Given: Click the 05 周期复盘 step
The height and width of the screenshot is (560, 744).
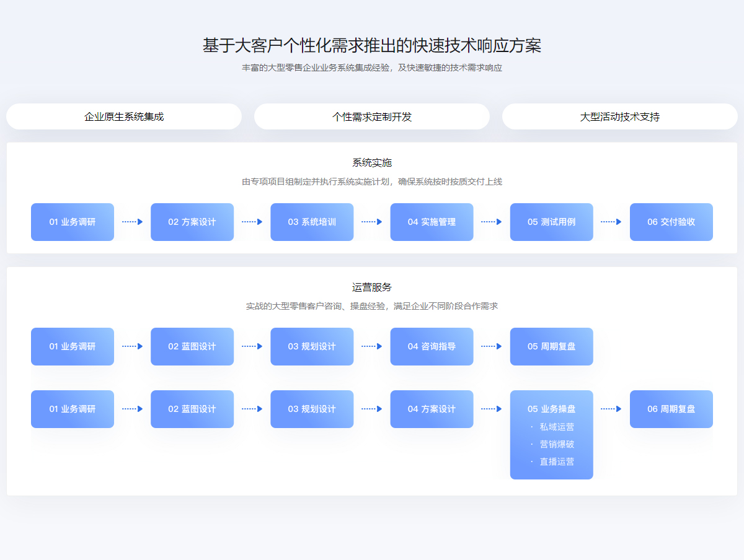Looking at the screenshot, I should 552,346.
